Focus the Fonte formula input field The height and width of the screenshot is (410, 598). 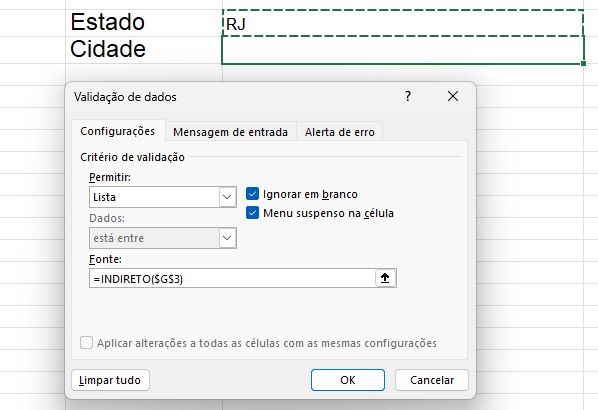[x=232, y=278]
